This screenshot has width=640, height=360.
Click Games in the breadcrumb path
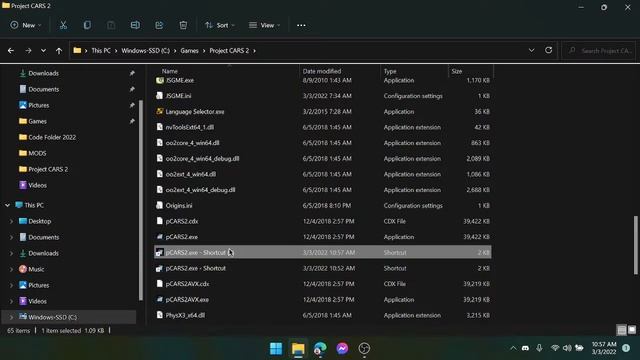point(189,51)
